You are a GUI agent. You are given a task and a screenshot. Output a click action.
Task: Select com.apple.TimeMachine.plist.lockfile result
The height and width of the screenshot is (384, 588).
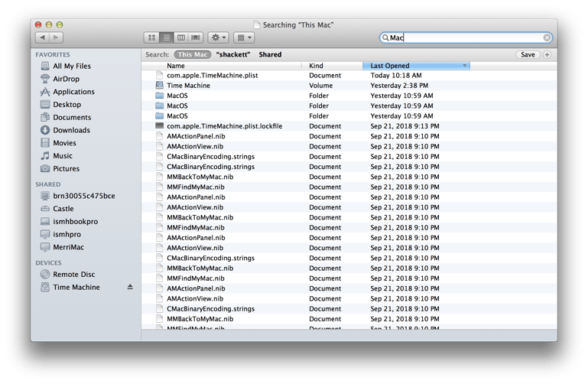click(x=349, y=126)
